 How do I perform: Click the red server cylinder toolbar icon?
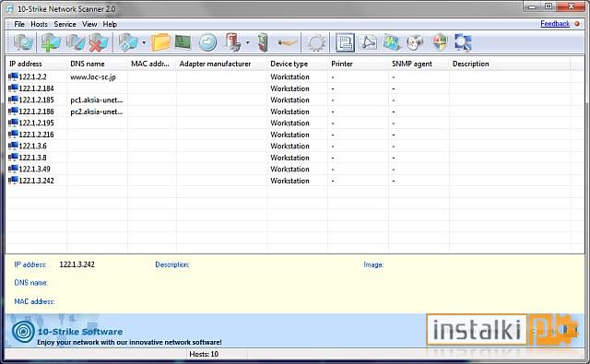[233, 42]
